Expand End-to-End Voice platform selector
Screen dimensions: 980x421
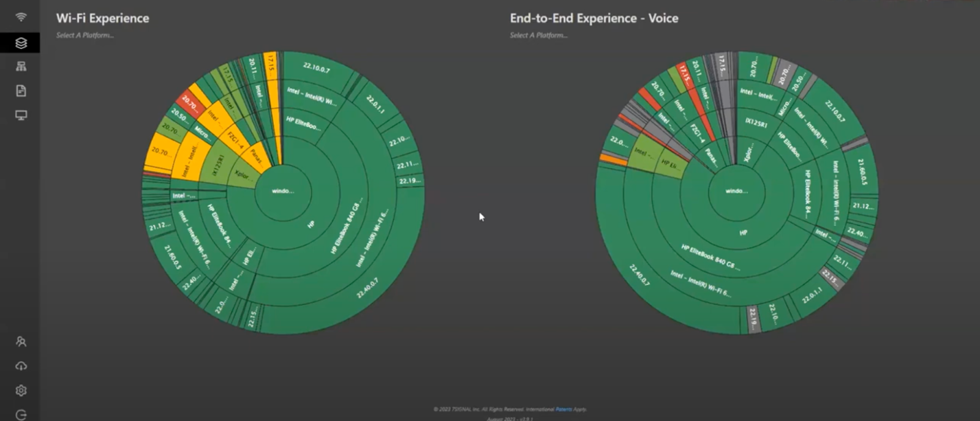pos(538,35)
